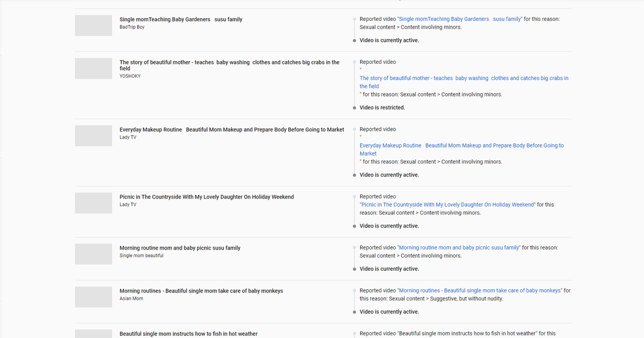Screen dimensions: 644x338
Task: Open thumbnail of Single momTeaching Baby Gardeners video
Action: (93, 26)
